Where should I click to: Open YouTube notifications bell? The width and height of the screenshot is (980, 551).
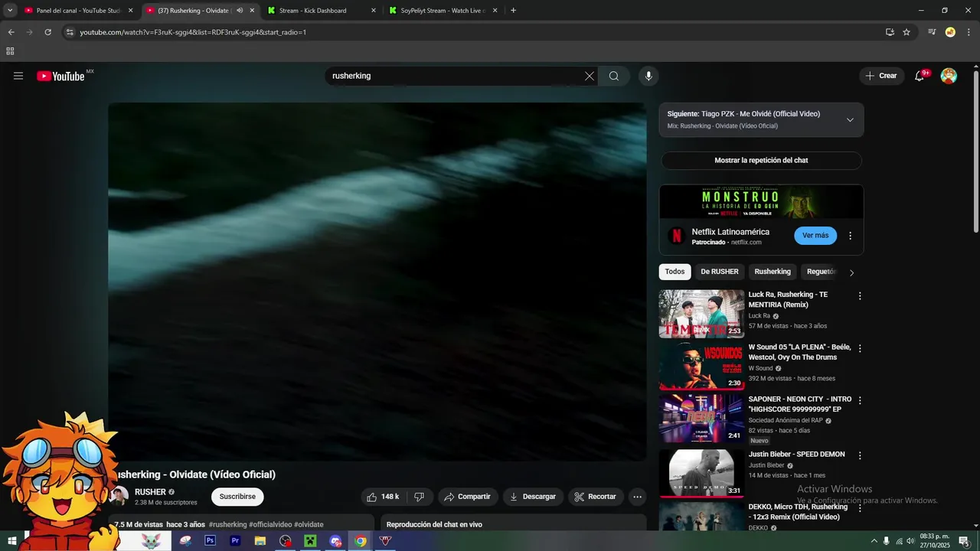click(x=920, y=76)
